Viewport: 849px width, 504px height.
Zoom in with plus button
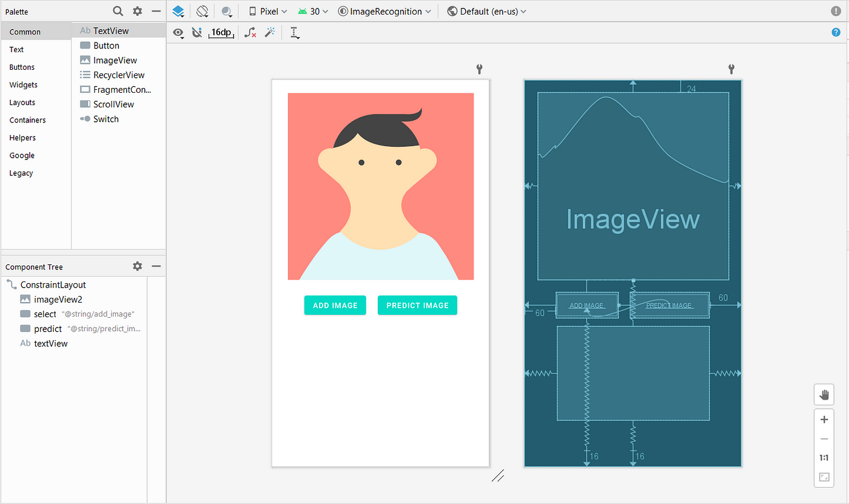point(824,420)
